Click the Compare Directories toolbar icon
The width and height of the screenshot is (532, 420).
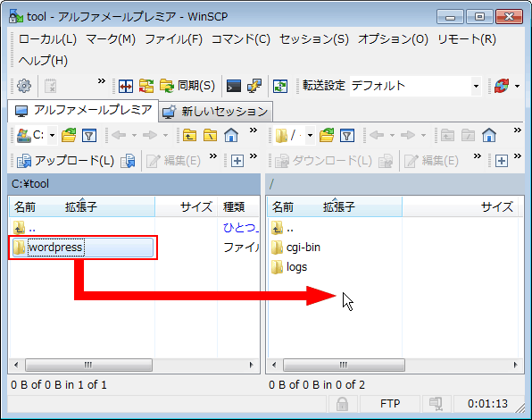[x=126, y=86]
